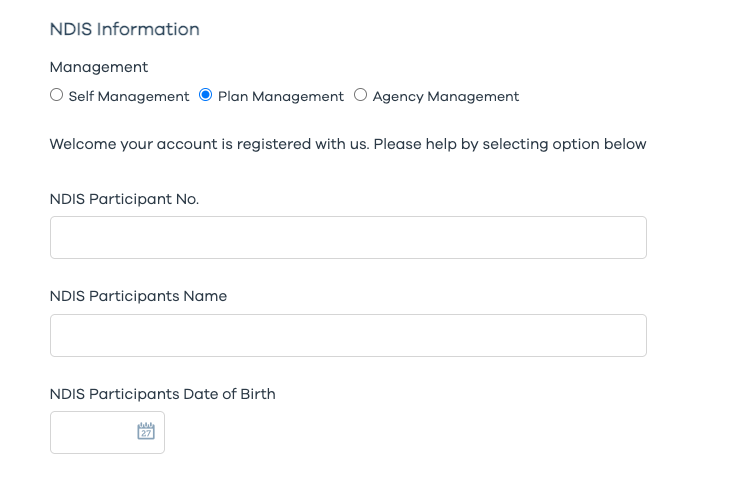
Task: Select the Self Management radio button
Action: pyautogui.click(x=56, y=96)
